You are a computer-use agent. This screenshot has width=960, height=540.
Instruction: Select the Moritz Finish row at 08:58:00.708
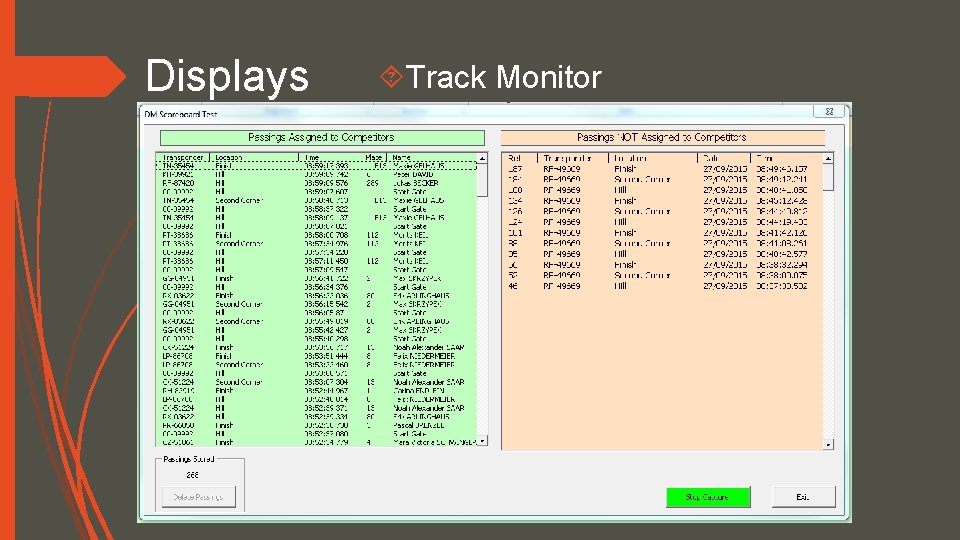(x=317, y=234)
